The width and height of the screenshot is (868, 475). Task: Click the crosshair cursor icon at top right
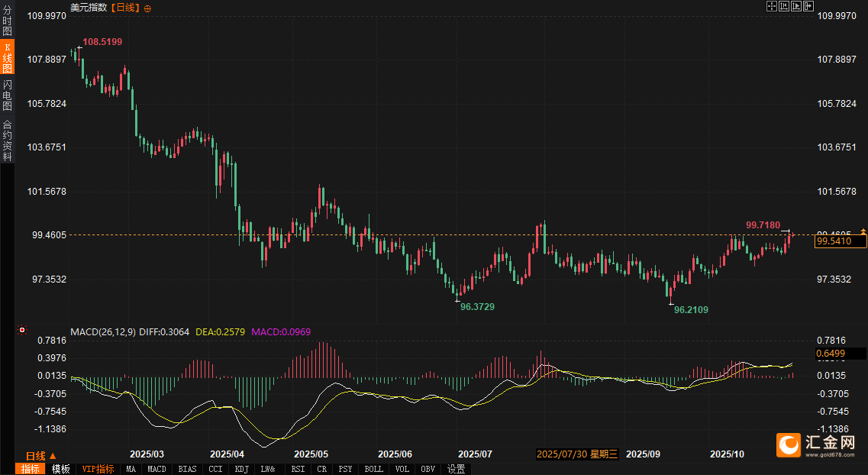771,6
